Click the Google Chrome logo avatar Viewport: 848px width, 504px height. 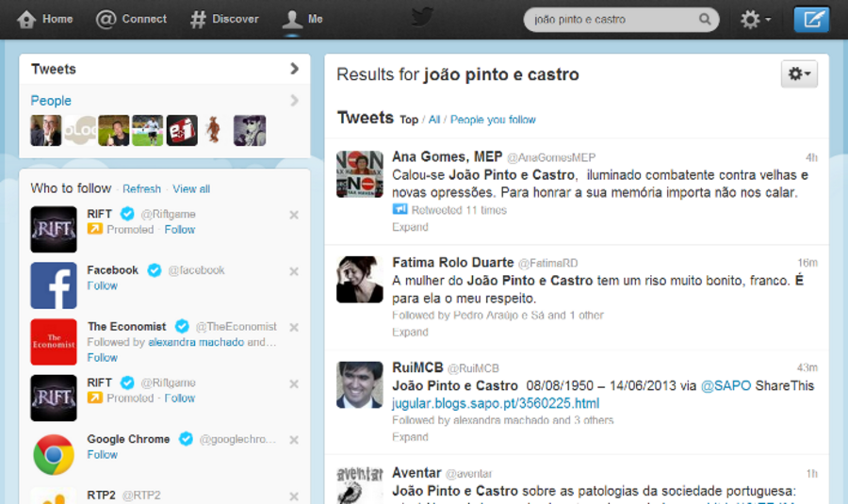(x=54, y=454)
